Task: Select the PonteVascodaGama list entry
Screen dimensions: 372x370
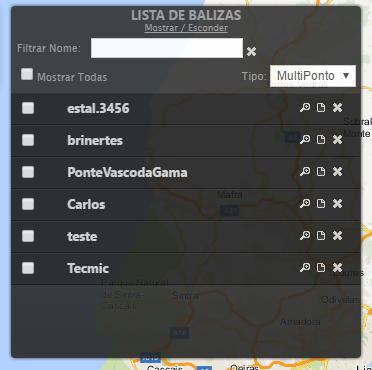Action: coord(186,172)
